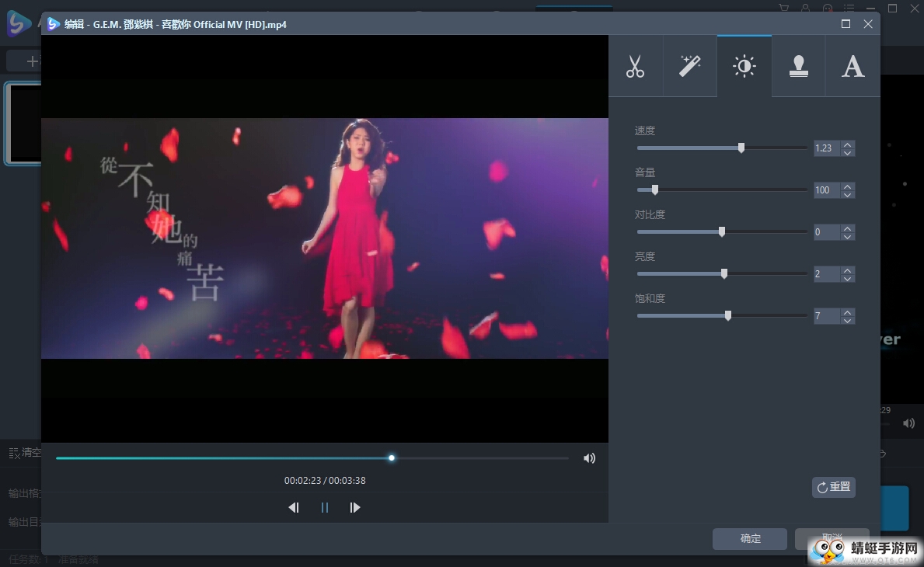Decrease brightness value with down arrow

(847, 277)
